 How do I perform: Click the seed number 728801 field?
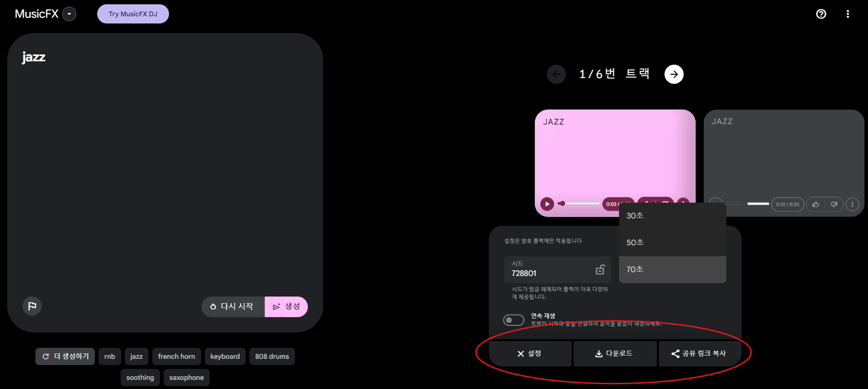558,269
